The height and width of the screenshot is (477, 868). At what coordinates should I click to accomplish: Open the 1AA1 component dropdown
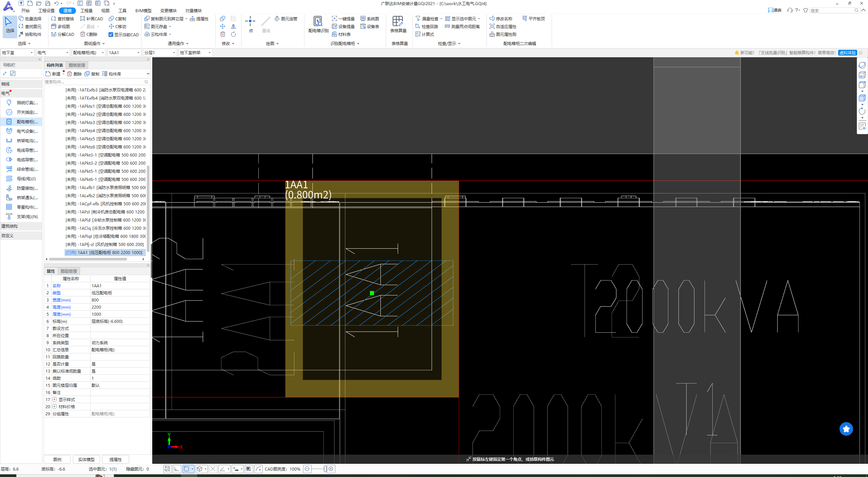(x=124, y=53)
